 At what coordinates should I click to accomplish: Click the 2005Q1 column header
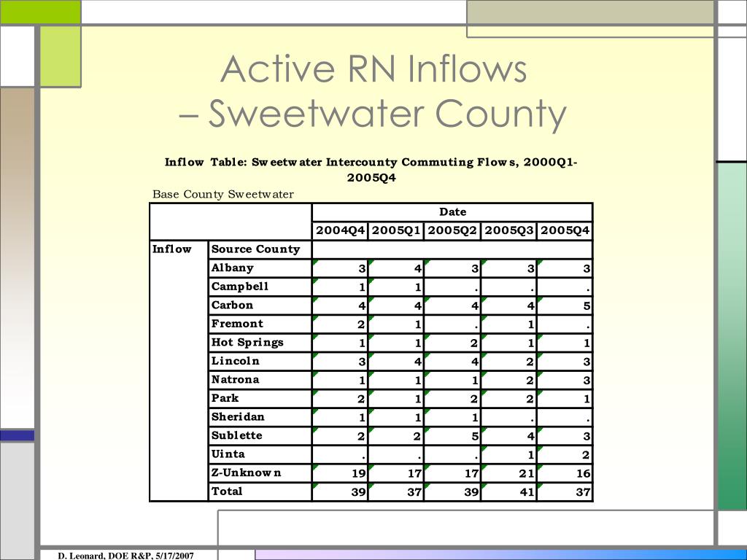[396, 230]
